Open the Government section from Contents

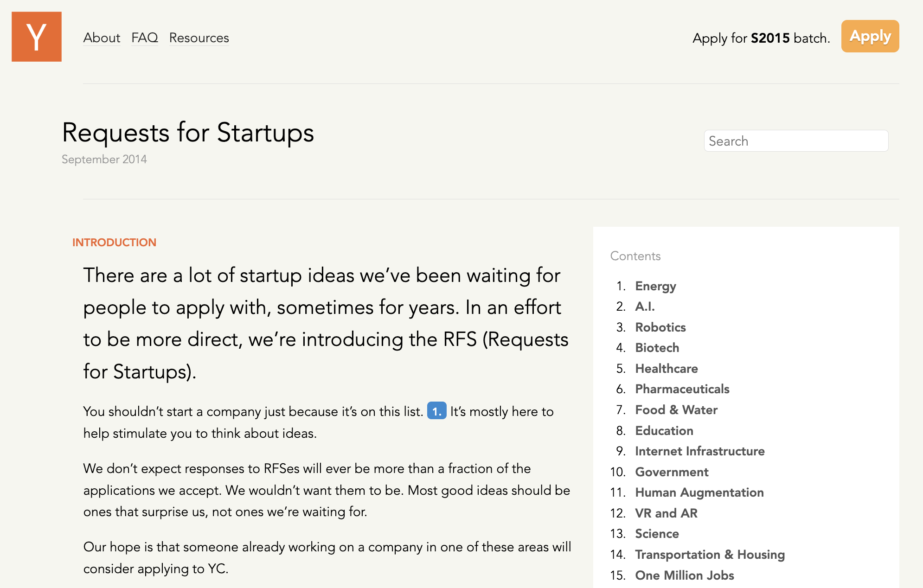pos(671,472)
